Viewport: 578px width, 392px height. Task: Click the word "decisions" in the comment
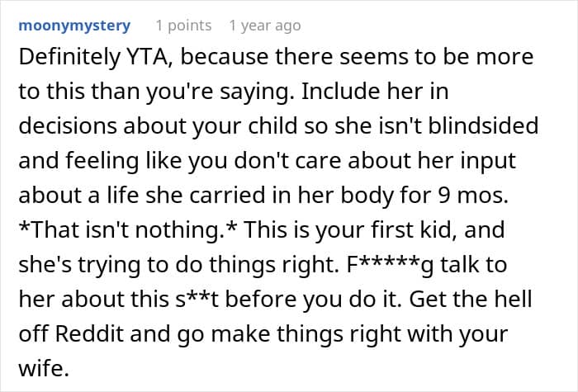pyautogui.click(x=68, y=125)
